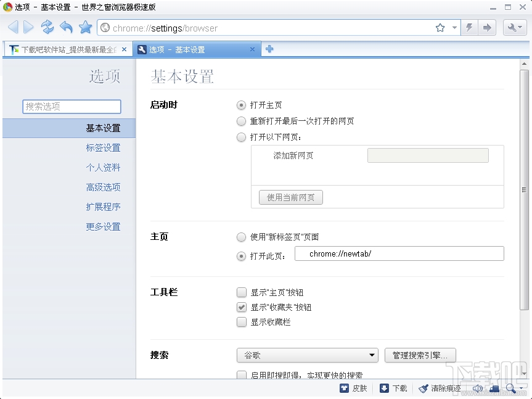Open 高级选项 in the sidebar
The image size is (532, 399).
point(103,187)
